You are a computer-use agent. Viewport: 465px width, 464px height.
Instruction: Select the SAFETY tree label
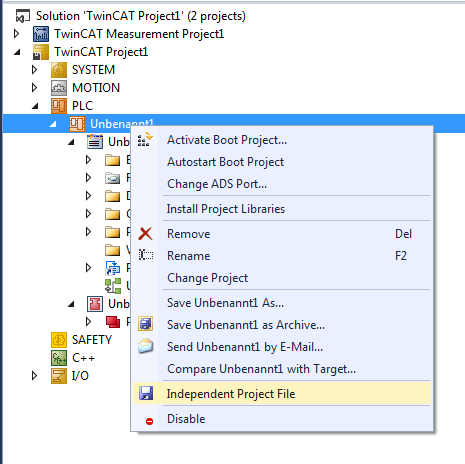pos(92,340)
